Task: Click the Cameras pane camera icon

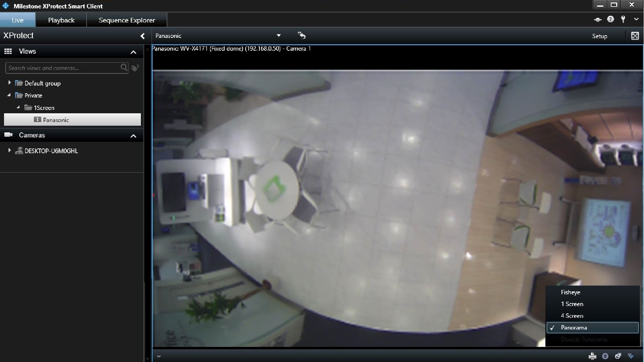Action: click(x=8, y=135)
